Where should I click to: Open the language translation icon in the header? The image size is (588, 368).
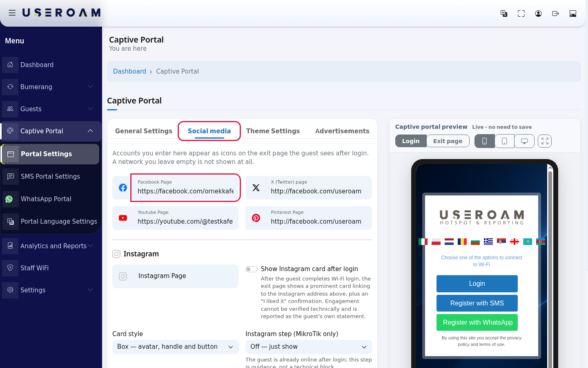(x=504, y=13)
